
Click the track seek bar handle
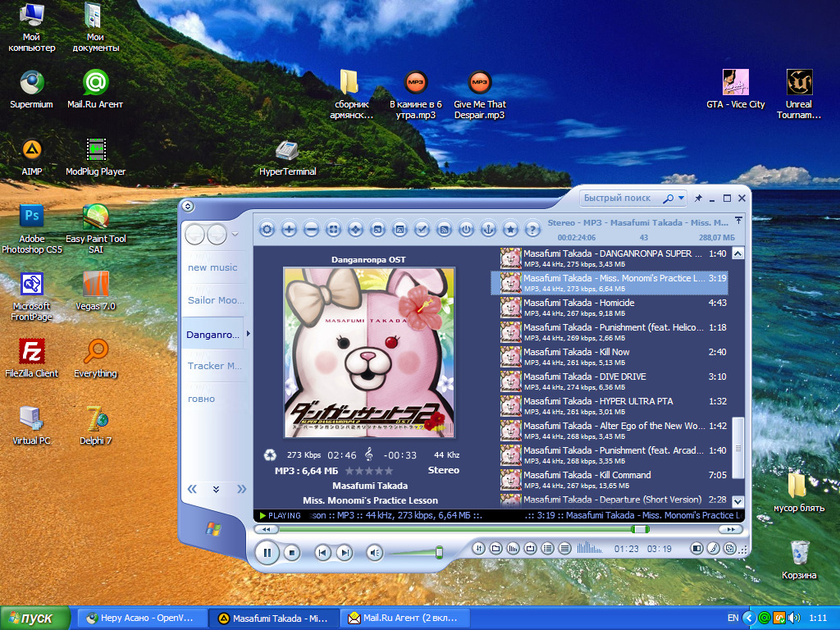[x=640, y=529]
